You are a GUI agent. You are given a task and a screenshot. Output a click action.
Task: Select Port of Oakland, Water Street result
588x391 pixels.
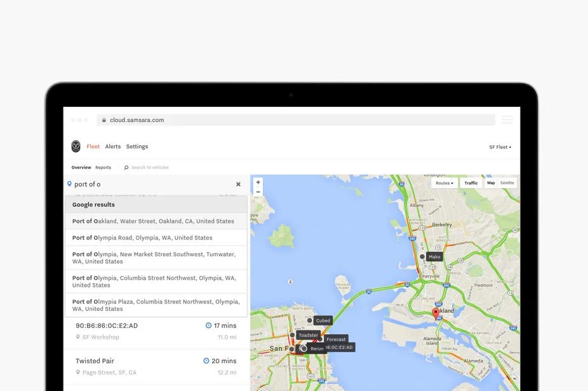156,221
